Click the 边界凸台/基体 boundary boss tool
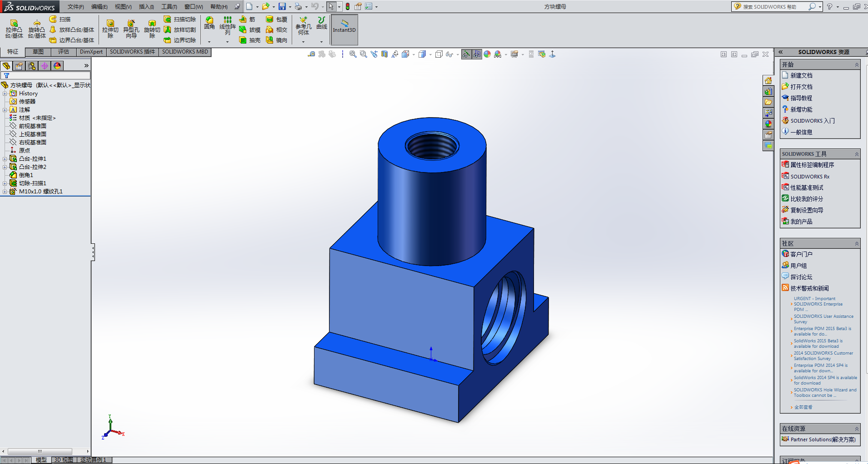 click(72, 40)
